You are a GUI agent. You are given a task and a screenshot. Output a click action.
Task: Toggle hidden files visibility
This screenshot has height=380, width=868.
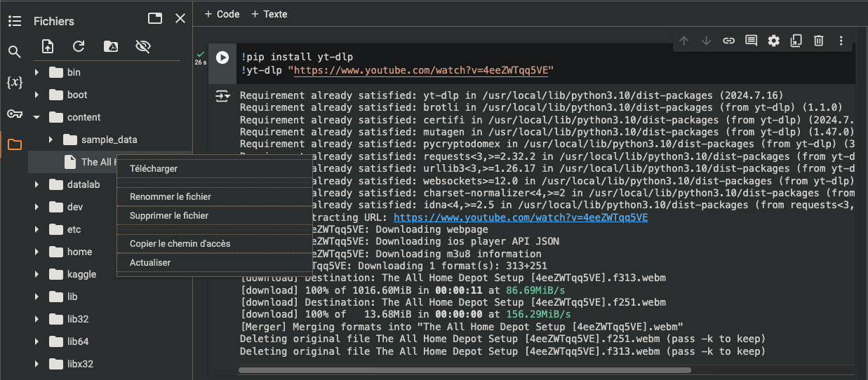coord(143,46)
